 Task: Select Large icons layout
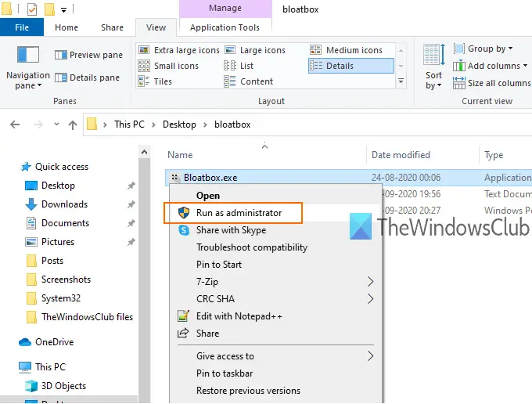pyautogui.click(x=255, y=50)
